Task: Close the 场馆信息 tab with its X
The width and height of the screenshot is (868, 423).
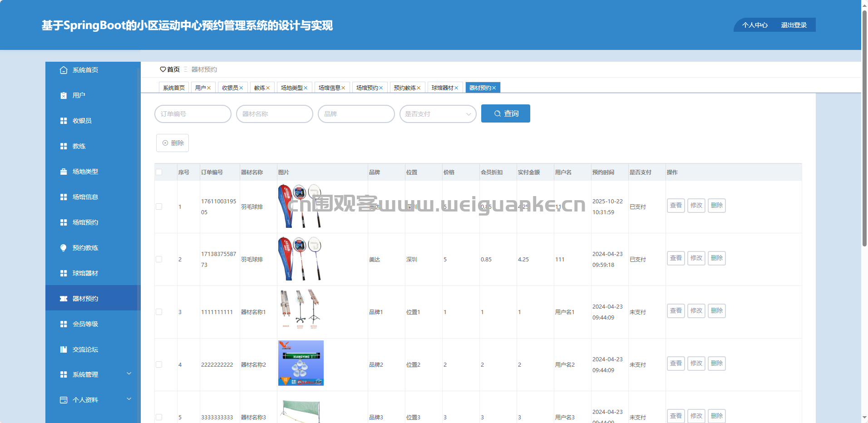Action: click(343, 88)
